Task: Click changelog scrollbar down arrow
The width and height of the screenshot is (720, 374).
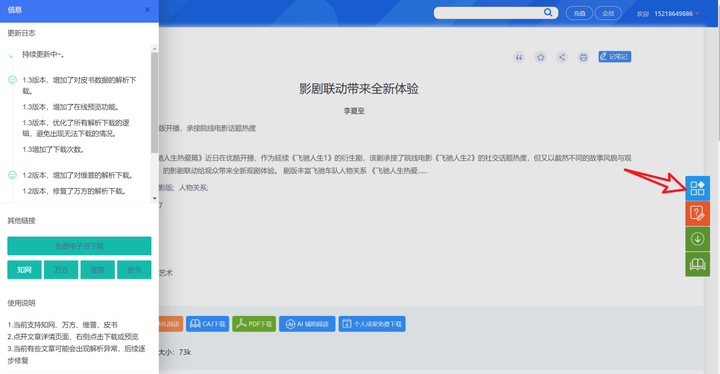Action: 154,198
